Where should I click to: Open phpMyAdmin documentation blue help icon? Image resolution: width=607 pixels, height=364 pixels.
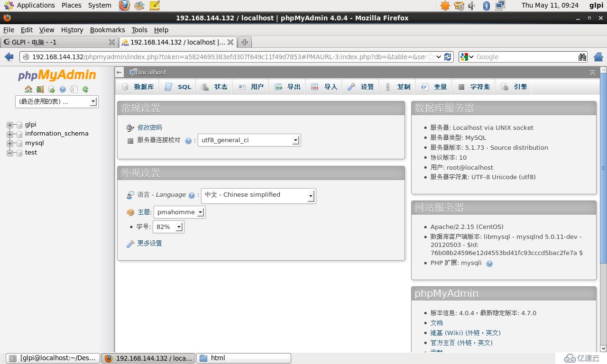[x=63, y=89]
